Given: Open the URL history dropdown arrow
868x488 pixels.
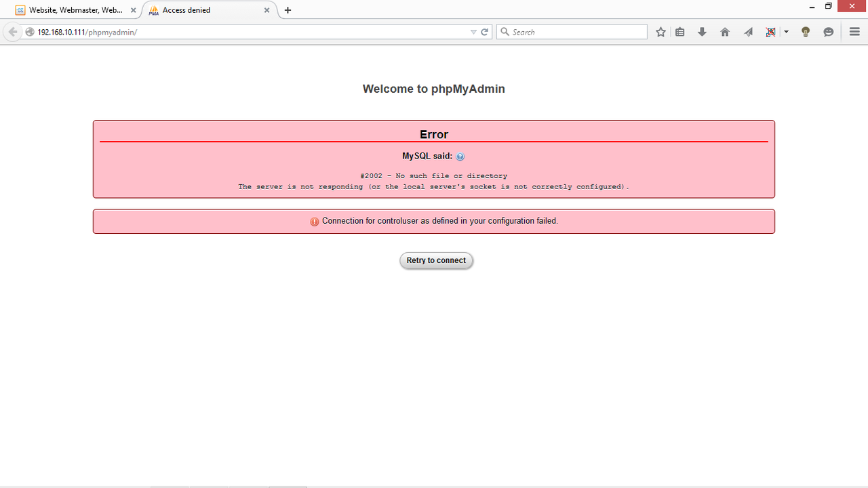Looking at the screenshot, I should [473, 32].
